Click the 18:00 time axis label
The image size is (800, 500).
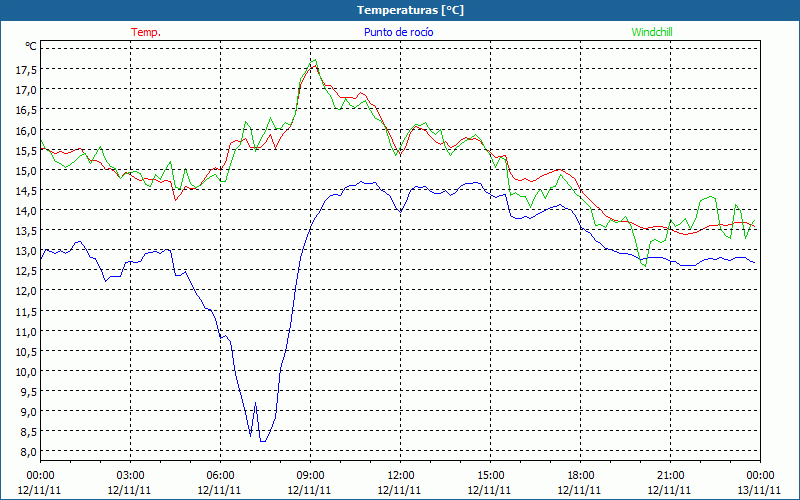580,476
